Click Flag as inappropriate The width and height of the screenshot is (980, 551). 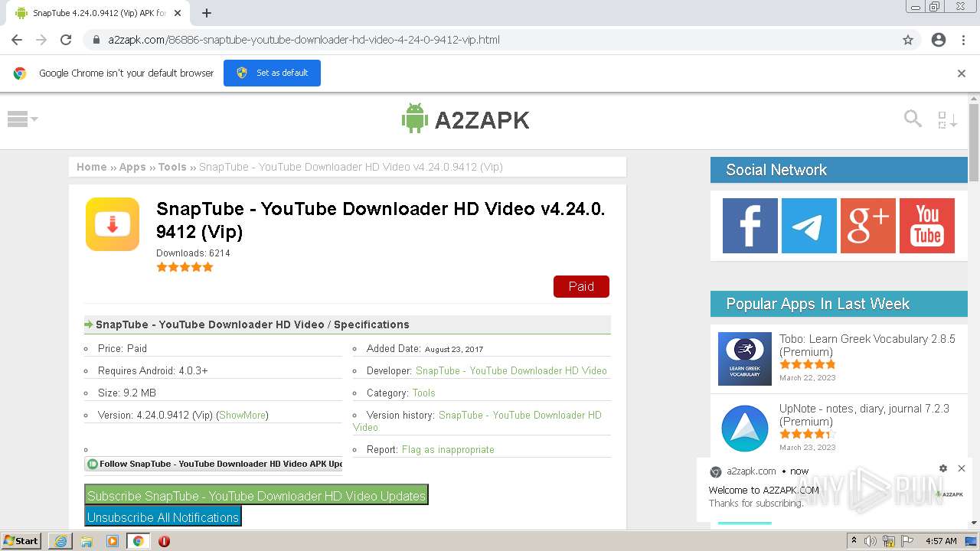click(x=448, y=449)
